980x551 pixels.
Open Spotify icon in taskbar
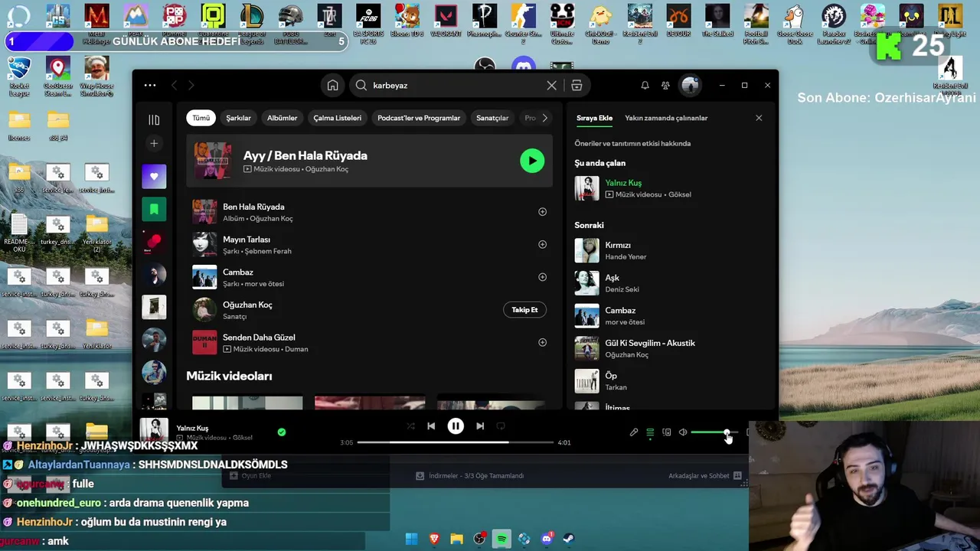pyautogui.click(x=501, y=539)
